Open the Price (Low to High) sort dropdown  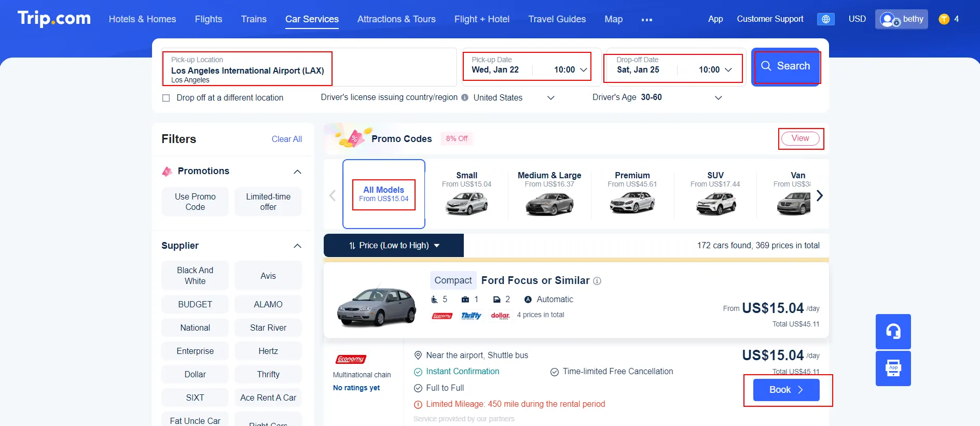coord(393,245)
